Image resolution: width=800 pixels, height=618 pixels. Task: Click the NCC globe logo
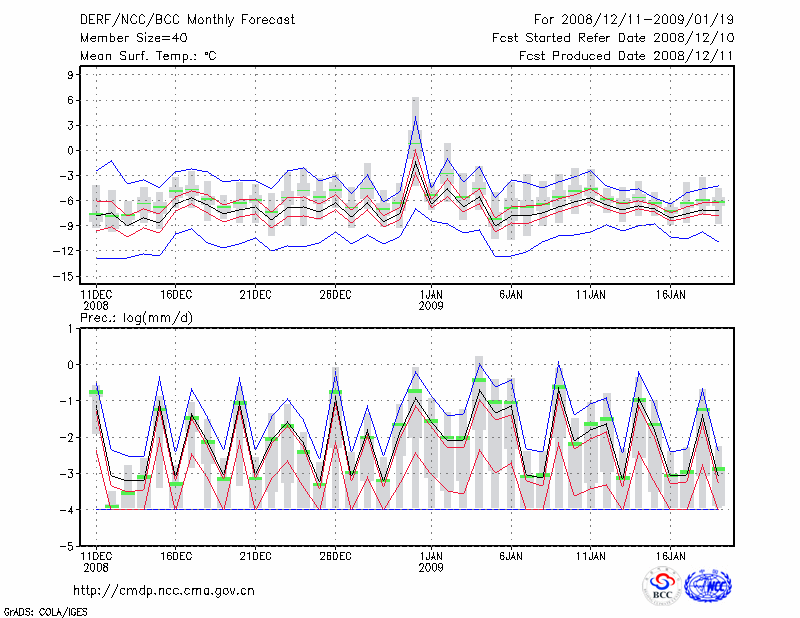(x=708, y=586)
